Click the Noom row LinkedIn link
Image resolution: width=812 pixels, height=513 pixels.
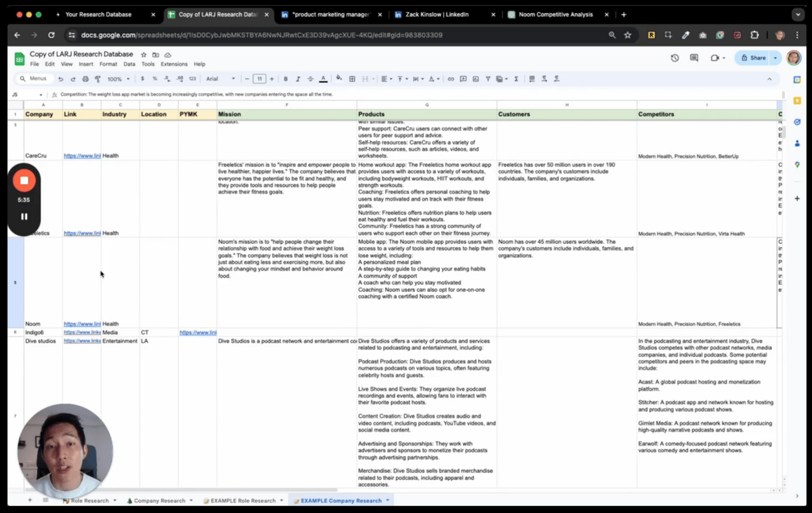click(x=82, y=324)
